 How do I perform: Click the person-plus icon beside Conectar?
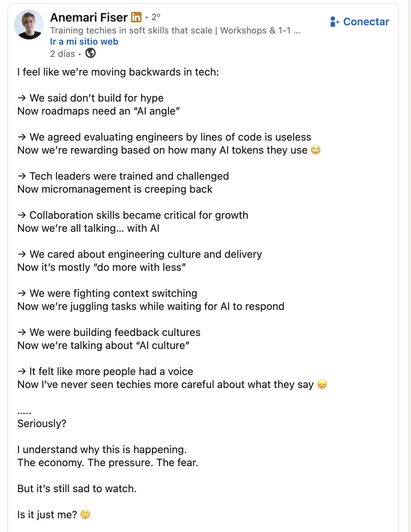tap(334, 22)
